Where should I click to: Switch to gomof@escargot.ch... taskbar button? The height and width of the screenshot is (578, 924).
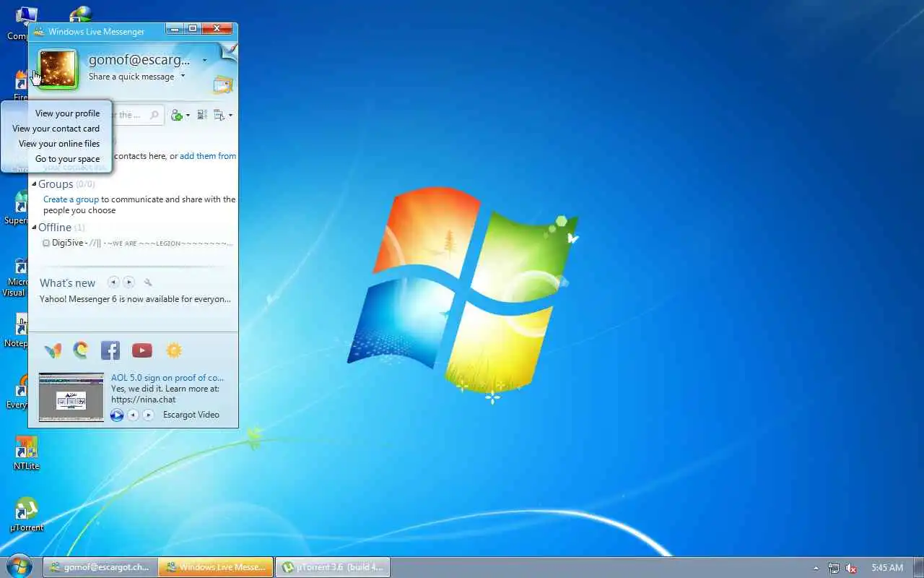[100, 567]
